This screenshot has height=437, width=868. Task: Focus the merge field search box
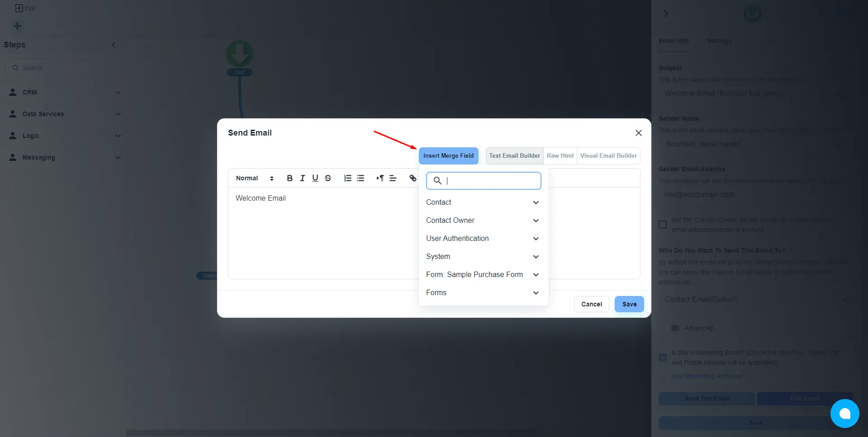click(x=484, y=181)
